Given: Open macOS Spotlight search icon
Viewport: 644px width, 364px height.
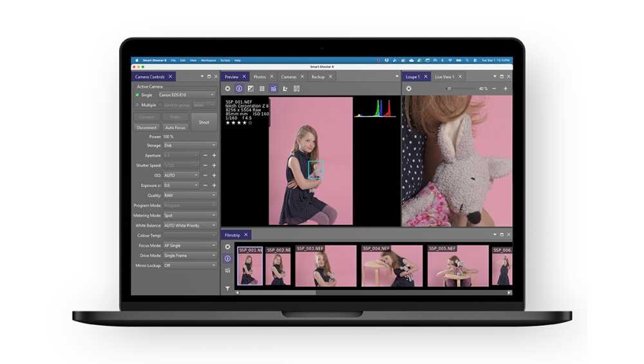Looking at the screenshot, I should [x=467, y=61].
